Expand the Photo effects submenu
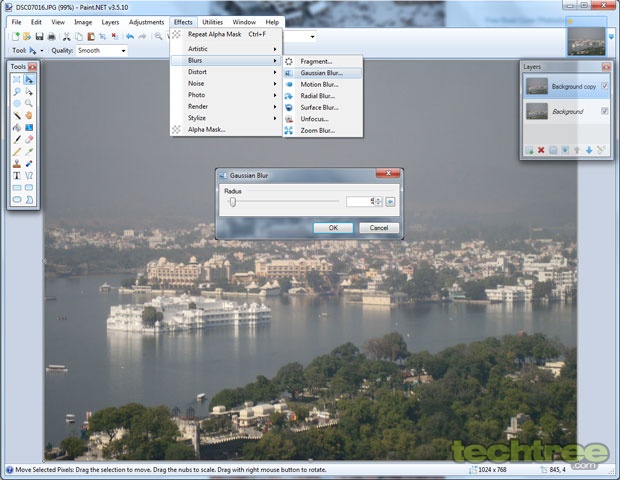620x480 pixels. tap(226, 95)
